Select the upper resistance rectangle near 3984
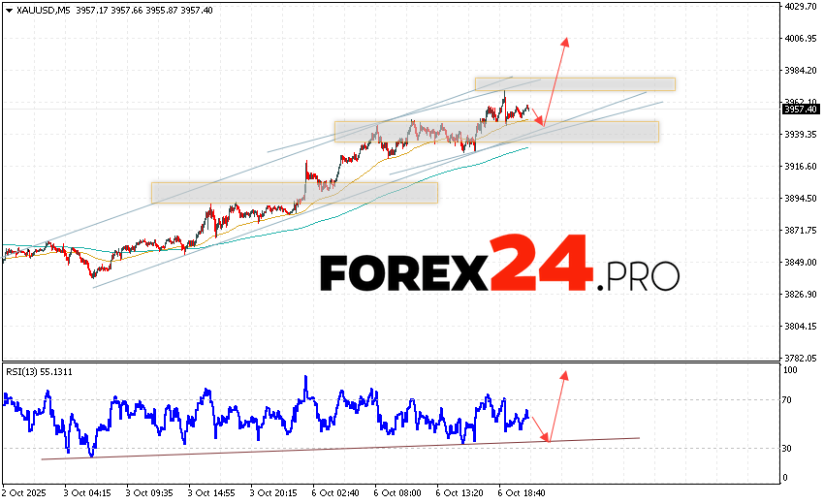This screenshot has width=824, height=504. (x=574, y=84)
